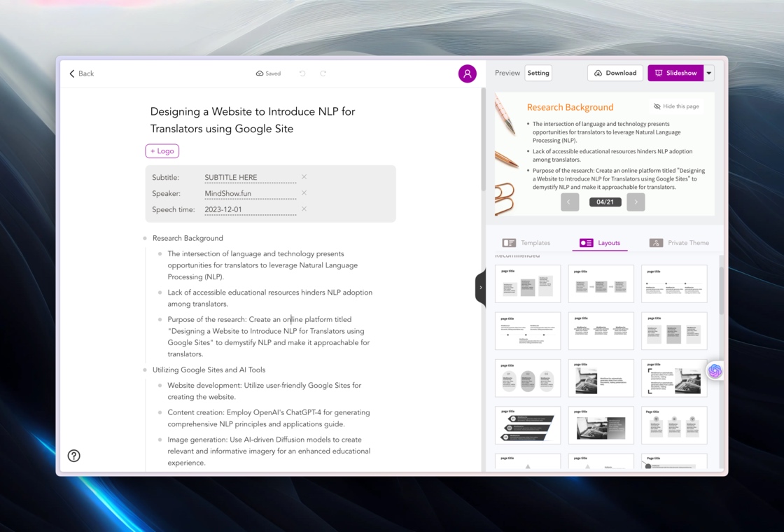Open the help question mark icon
Screen dimensions: 784x532
click(74, 456)
